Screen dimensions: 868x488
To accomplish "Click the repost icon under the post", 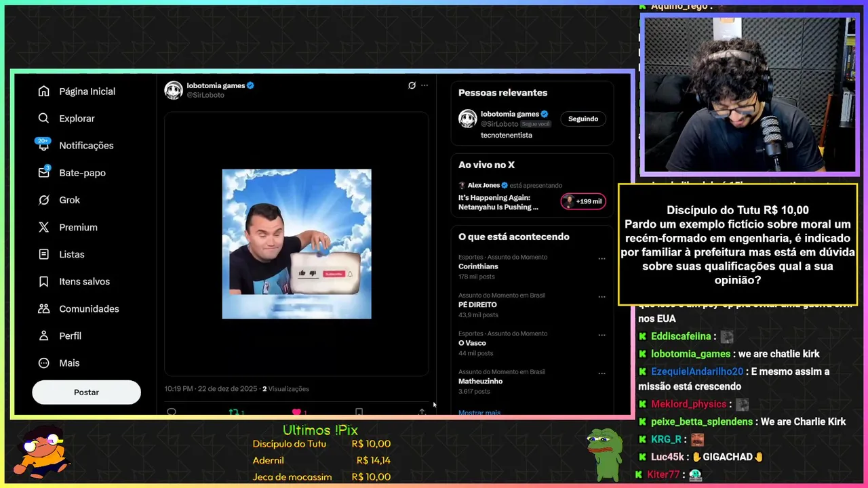I will tap(233, 411).
